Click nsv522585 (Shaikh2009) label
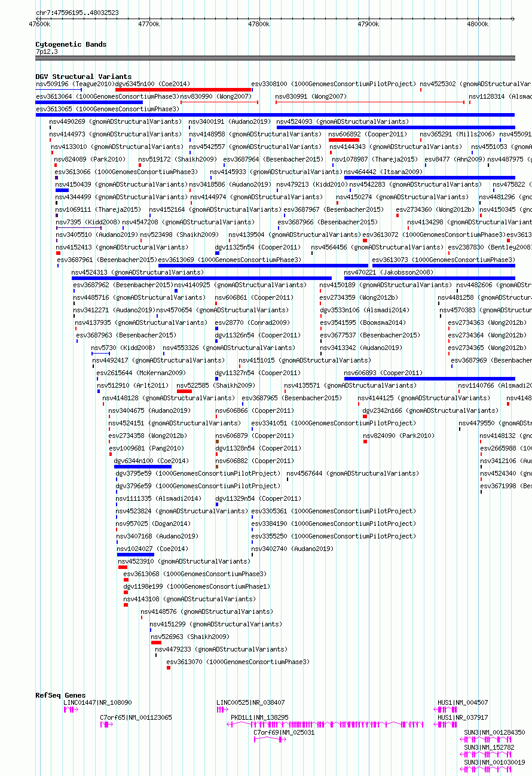 (216, 385)
